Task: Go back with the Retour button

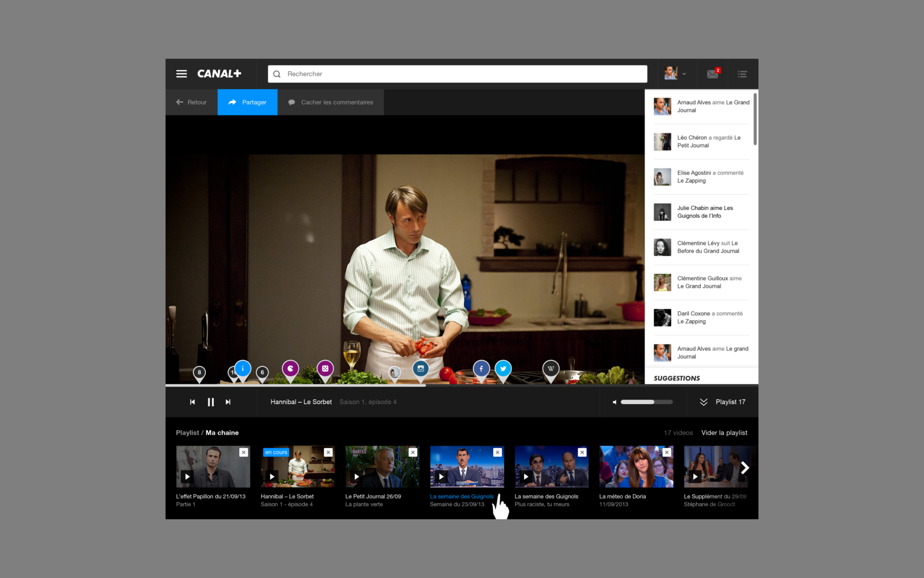Action: pos(192,102)
